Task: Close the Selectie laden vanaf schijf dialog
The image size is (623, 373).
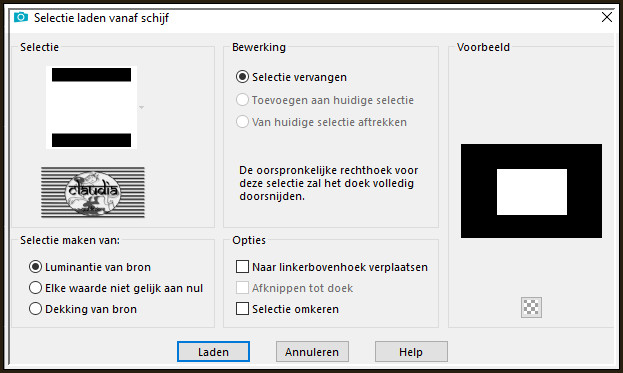Action: tap(606, 17)
